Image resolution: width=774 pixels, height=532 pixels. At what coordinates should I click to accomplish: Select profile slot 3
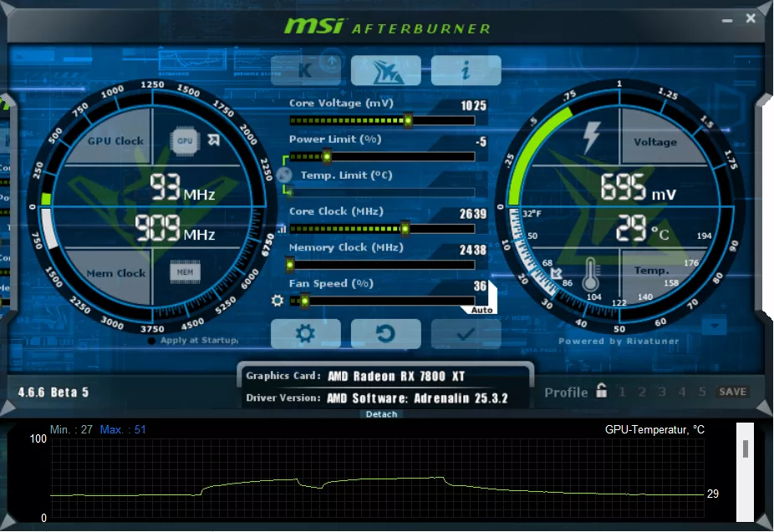[x=662, y=392]
